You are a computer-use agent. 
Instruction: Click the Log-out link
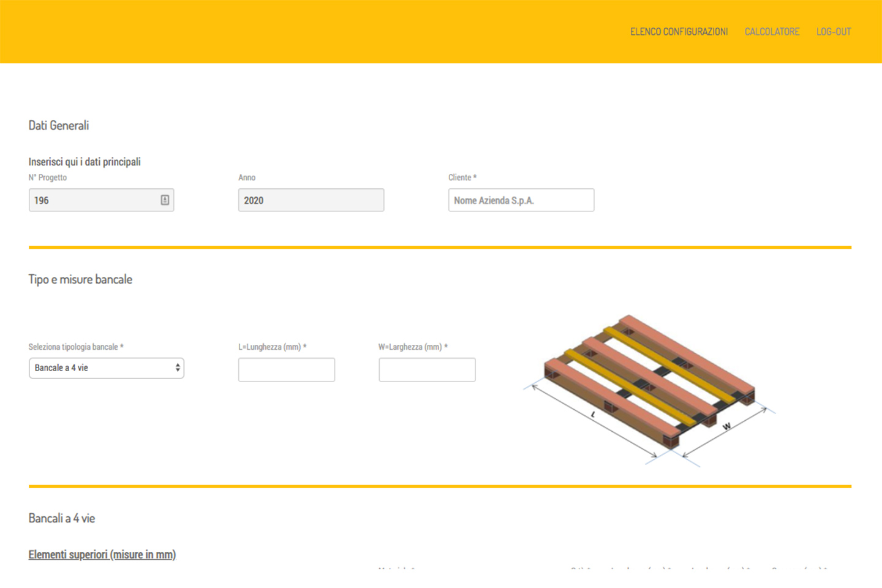click(x=833, y=32)
